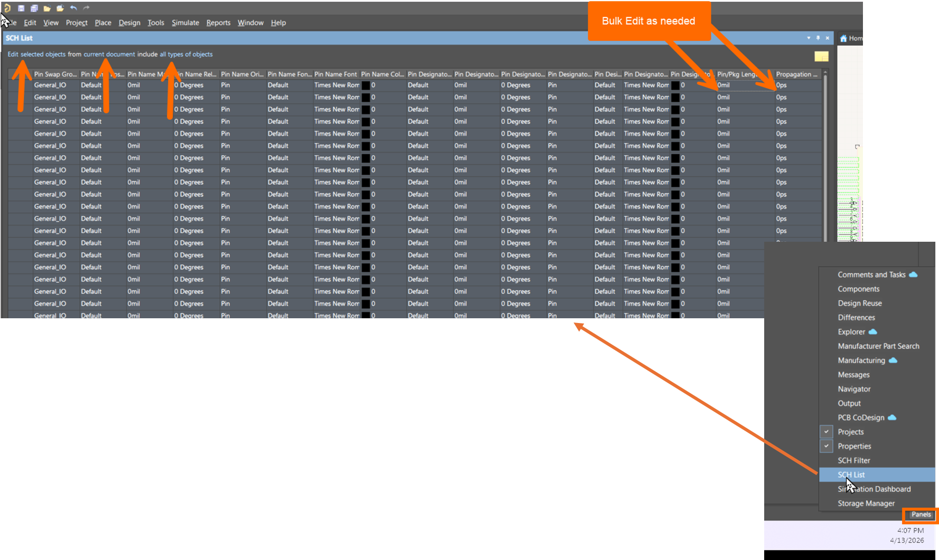Choose Manufacturing from the Panels menu
The image size is (939, 560).
877,360
